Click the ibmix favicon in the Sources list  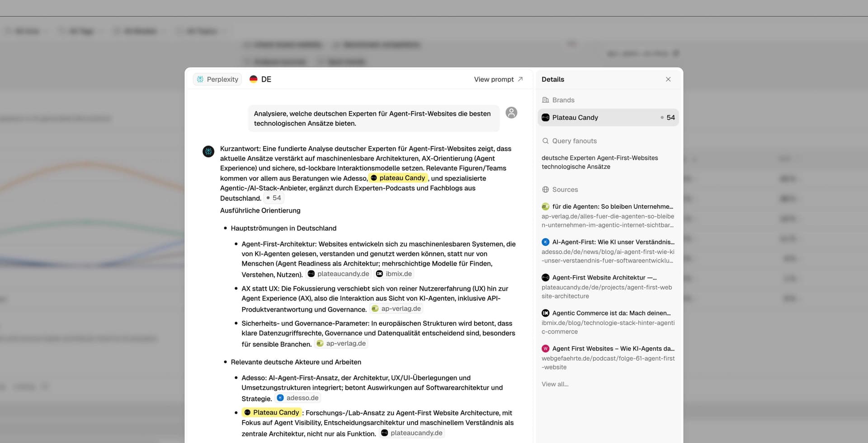[546, 313]
